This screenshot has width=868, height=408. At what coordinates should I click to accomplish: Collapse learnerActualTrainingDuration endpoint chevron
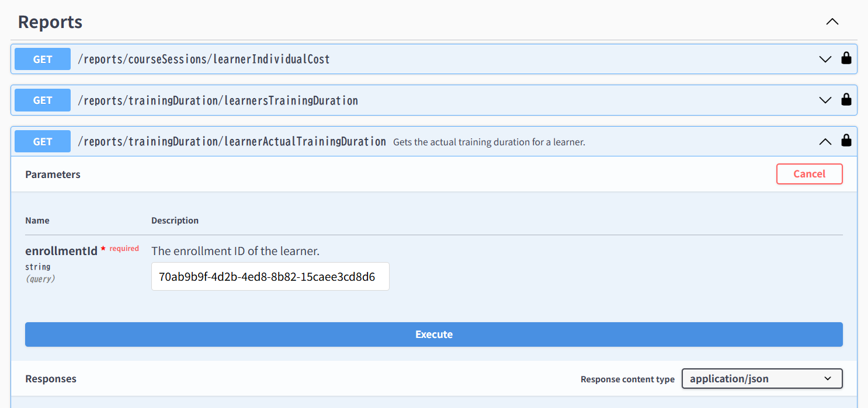(825, 141)
